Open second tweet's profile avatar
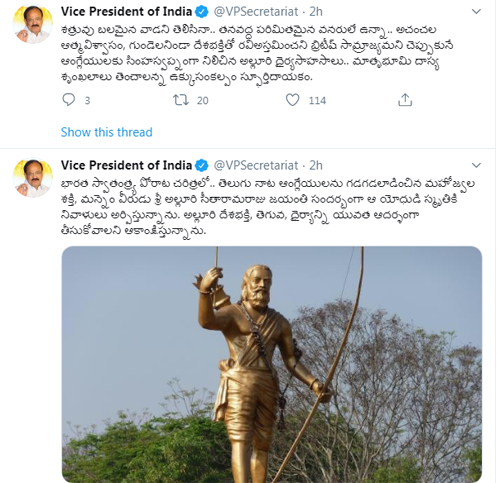The image size is (500, 483). click(x=33, y=178)
